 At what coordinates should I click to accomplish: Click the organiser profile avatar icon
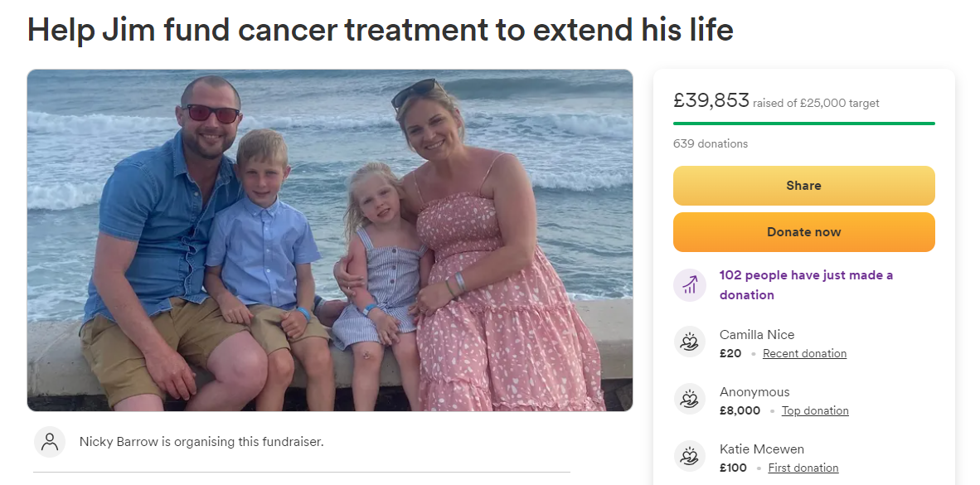point(50,442)
